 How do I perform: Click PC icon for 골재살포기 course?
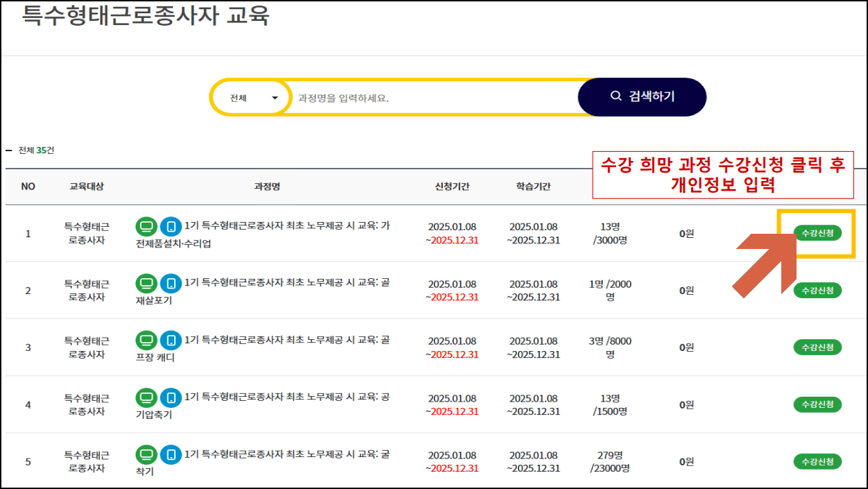(146, 284)
